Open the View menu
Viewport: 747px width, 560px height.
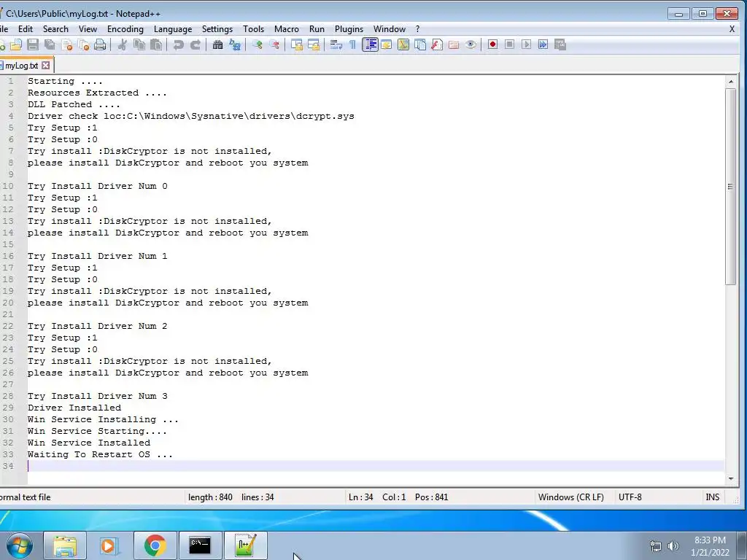(x=88, y=29)
